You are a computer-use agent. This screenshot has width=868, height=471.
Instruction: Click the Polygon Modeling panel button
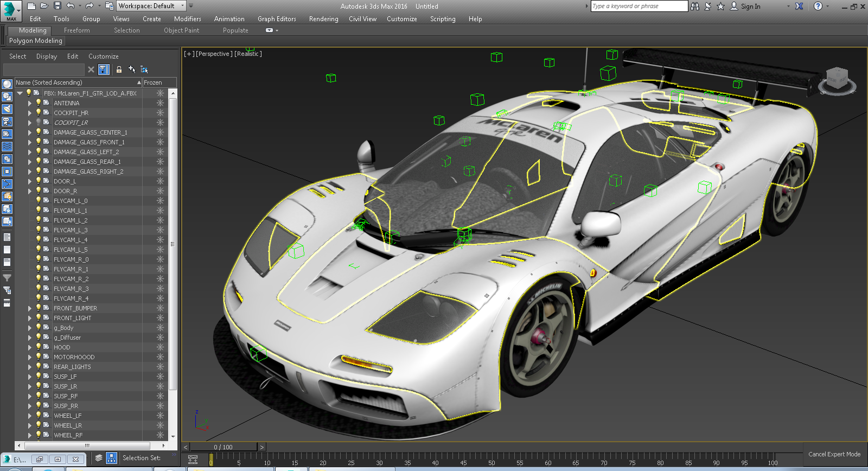[36, 41]
